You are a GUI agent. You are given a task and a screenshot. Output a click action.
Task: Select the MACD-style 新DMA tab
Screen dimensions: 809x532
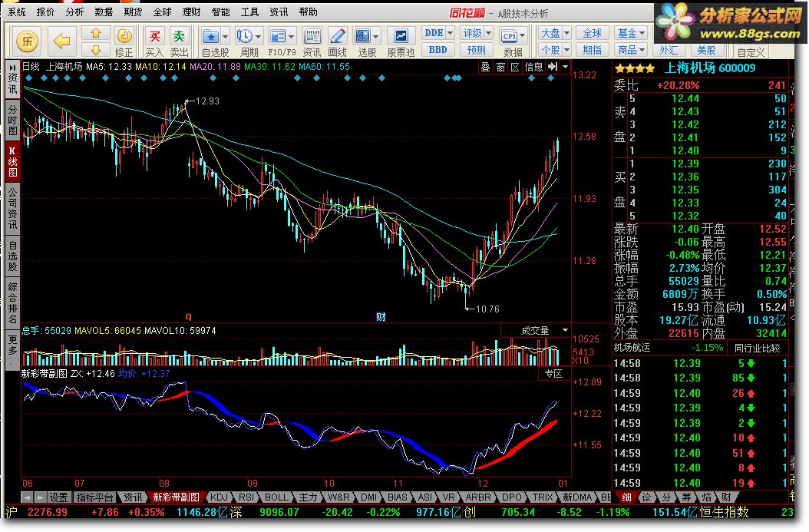pyautogui.click(x=577, y=497)
